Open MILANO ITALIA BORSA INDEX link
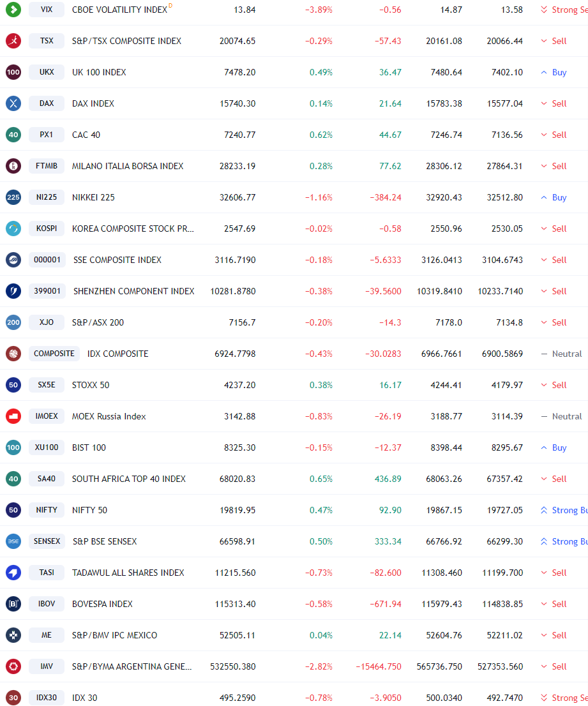The width and height of the screenshot is (588, 706). point(128,166)
